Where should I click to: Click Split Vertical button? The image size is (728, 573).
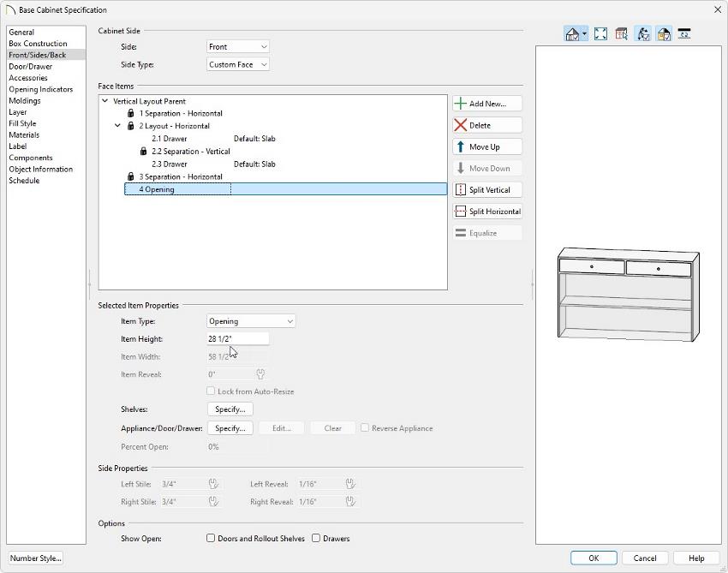point(487,190)
